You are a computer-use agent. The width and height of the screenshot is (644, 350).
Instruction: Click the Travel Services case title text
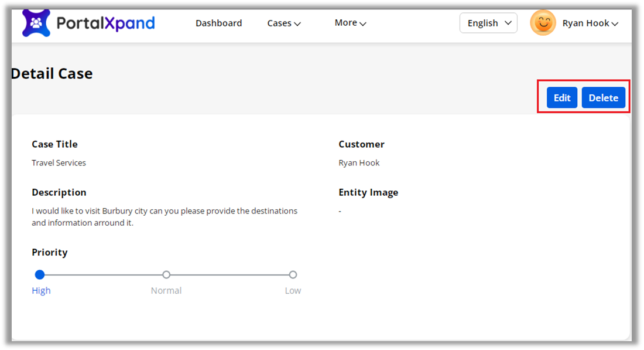point(59,163)
